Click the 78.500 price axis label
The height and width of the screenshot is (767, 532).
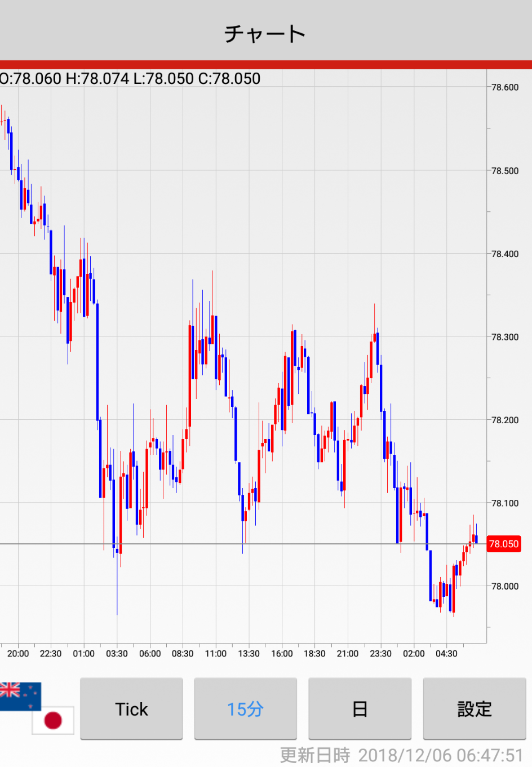[x=504, y=171]
